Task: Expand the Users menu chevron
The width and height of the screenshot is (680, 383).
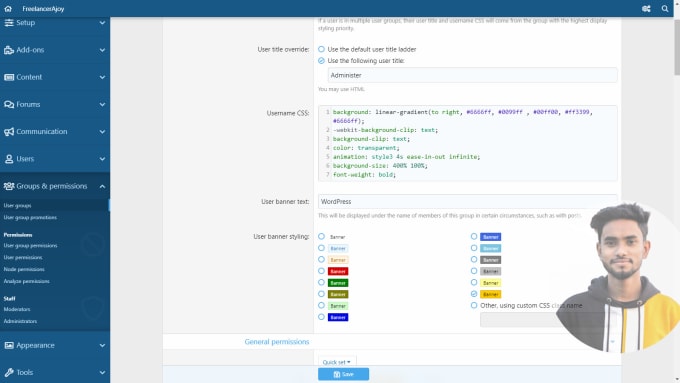Action: point(102,159)
